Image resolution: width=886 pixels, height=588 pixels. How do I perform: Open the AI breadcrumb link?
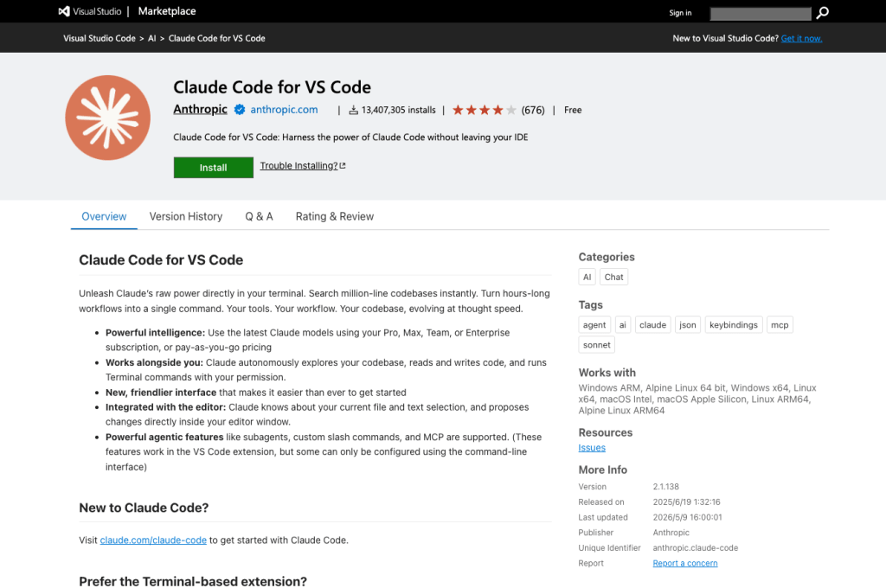click(152, 38)
